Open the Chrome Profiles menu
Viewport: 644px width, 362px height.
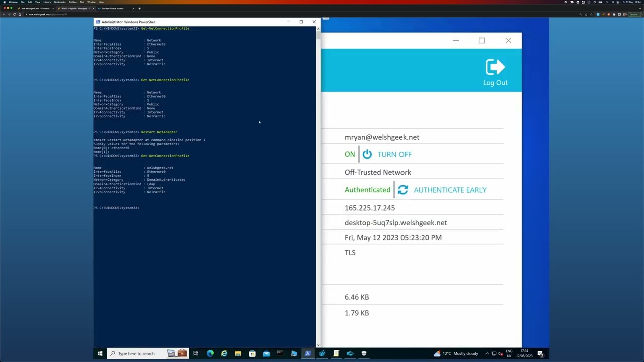point(73,2)
